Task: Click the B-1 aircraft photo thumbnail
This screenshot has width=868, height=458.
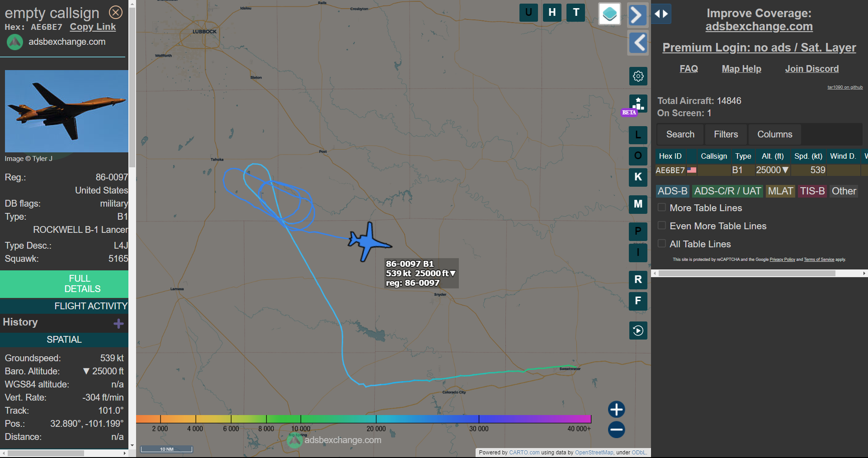Action: (x=66, y=111)
